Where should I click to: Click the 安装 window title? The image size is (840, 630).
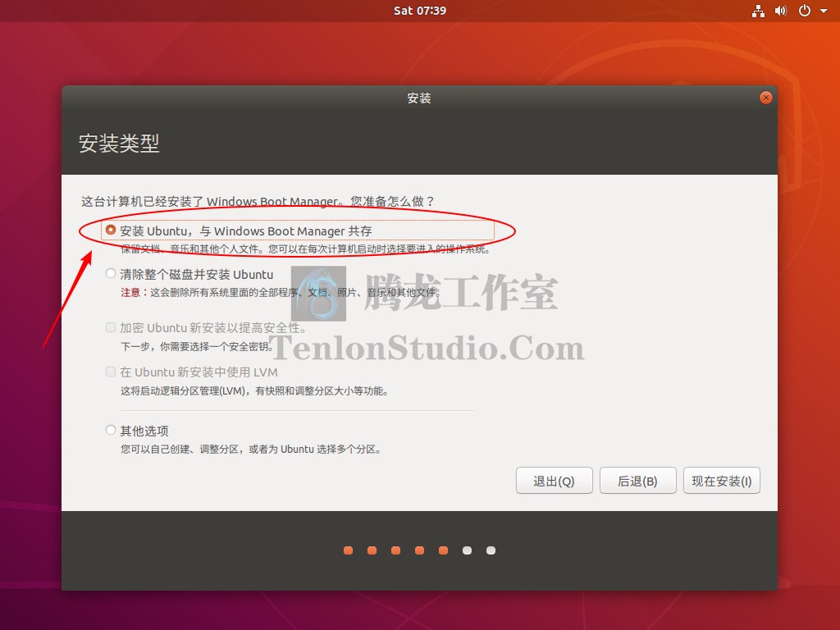click(x=419, y=98)
